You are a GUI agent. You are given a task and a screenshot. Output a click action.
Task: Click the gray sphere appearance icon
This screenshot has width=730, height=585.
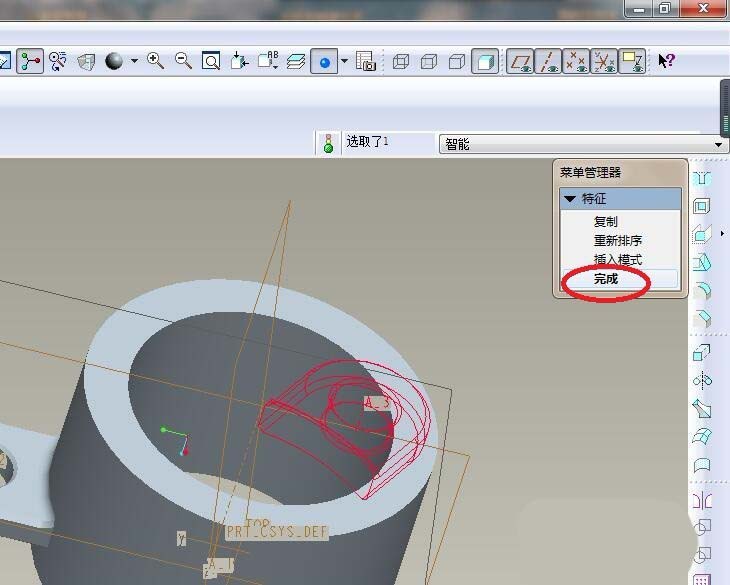click(x=114, y=61)
